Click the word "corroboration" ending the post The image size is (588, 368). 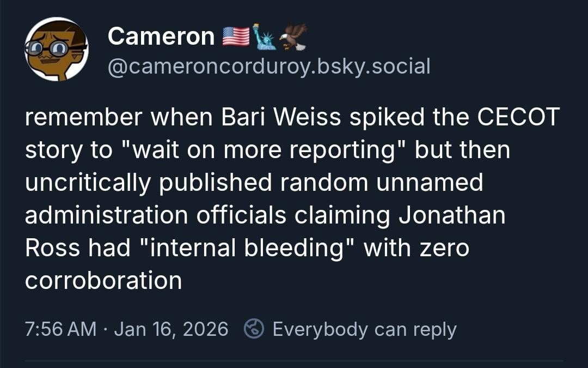tap(103, 280)
